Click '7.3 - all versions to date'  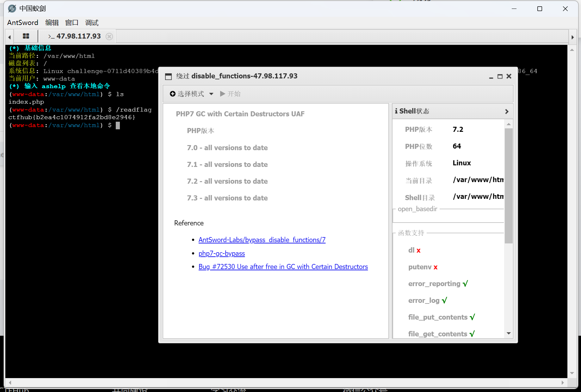point(227,198)
